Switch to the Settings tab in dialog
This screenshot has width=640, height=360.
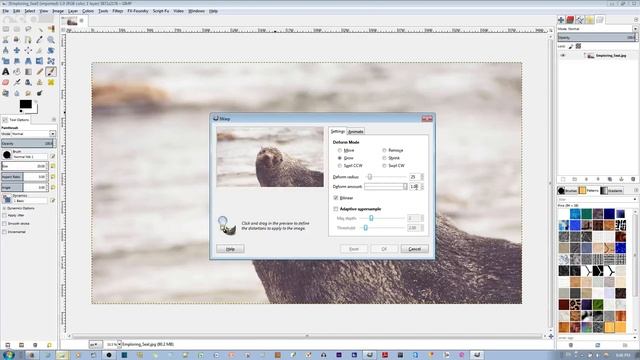[x=338, y=131]
